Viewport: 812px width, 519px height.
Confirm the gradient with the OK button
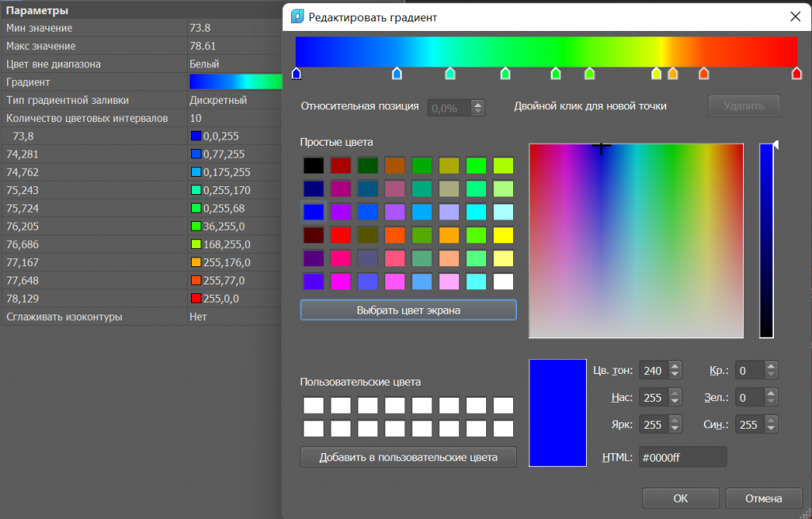(x=680, y=498)
